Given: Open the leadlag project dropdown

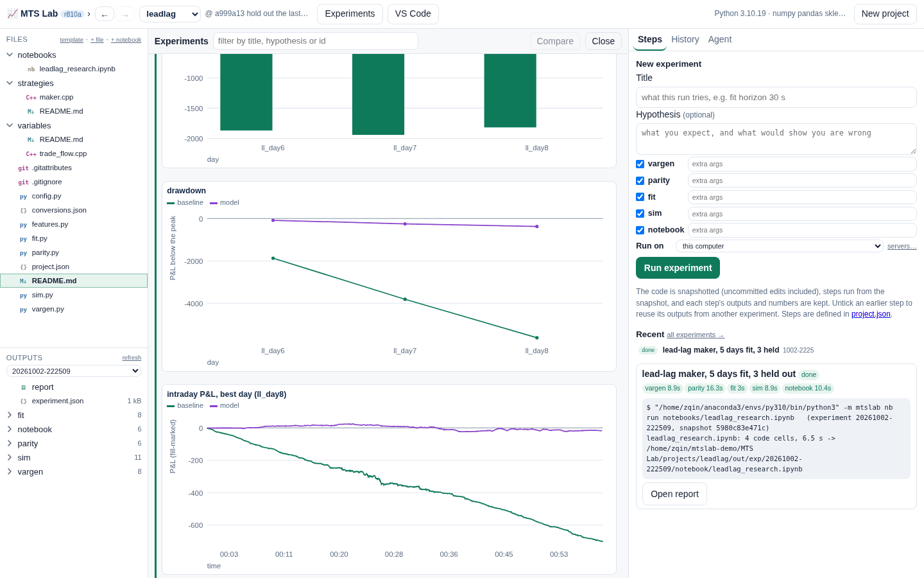Looking at the screenshot, I should pos(170,14).
